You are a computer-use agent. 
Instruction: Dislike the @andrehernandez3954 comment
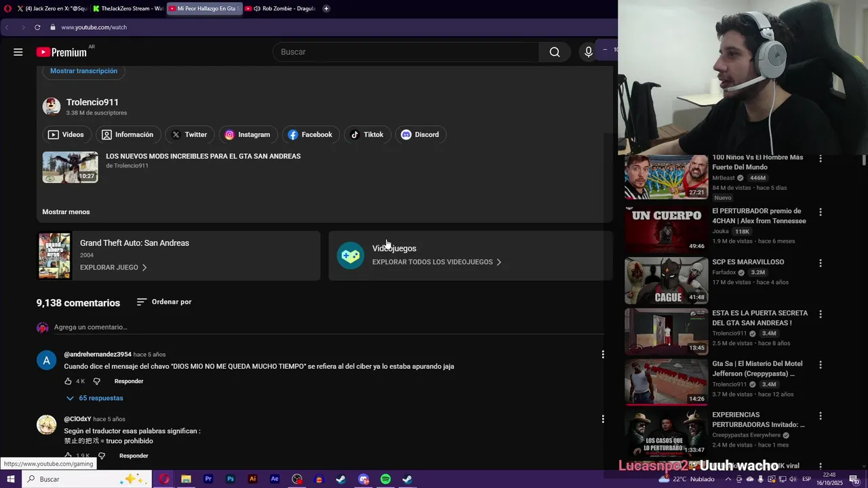tap(96, 382)
